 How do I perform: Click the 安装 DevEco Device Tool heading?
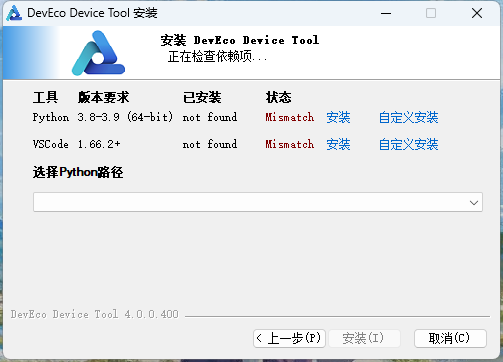(240, 40)
